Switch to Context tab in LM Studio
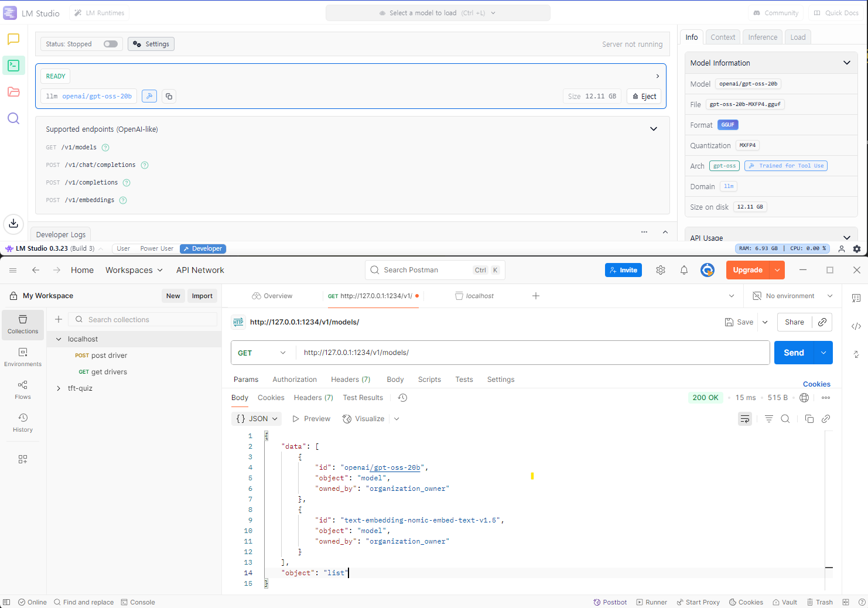The image size is (868, 608). pyautogui.click(x=723, y=37)
